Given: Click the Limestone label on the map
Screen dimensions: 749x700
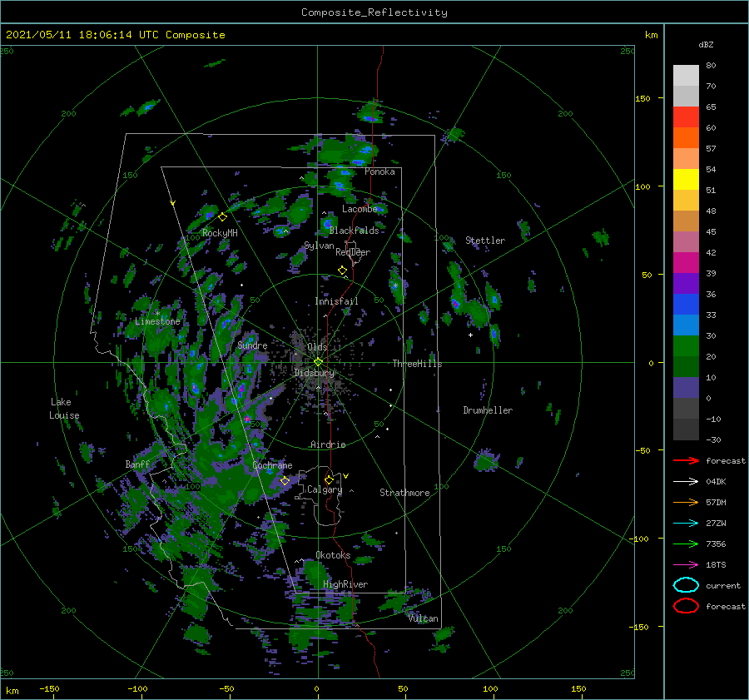Looking at the screenshot, I should click(x=157, y=321).
